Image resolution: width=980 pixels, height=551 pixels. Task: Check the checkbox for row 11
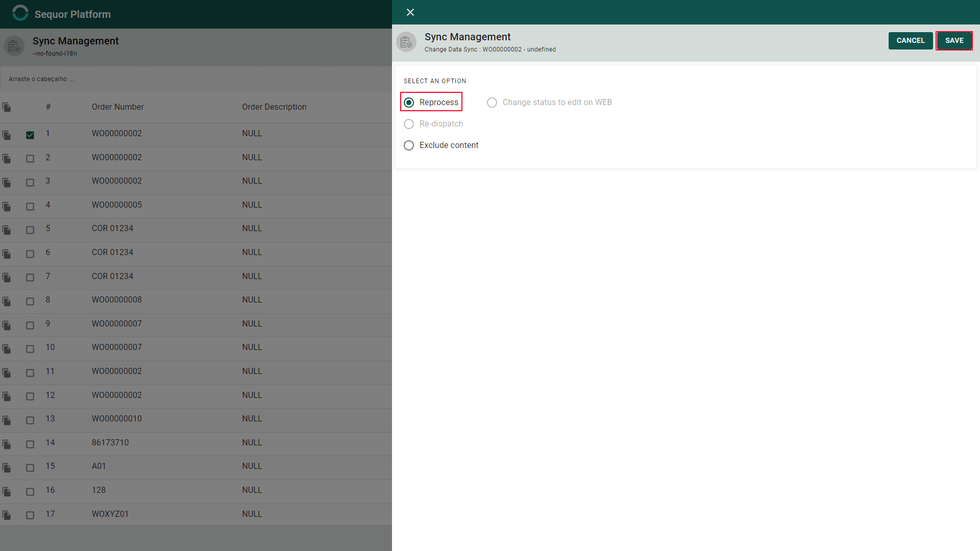pos(30,373)
